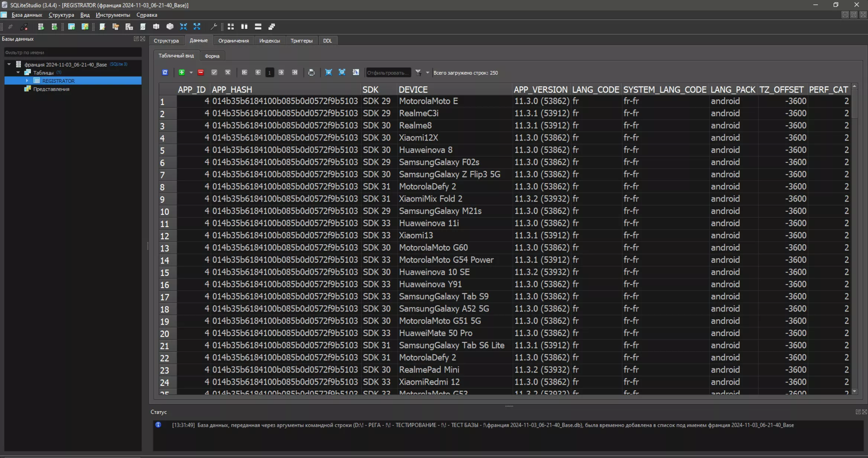The width and height of the screenshot is (868, 458).
Task: Open the Вид menu
Action: [x=85, y=15]
